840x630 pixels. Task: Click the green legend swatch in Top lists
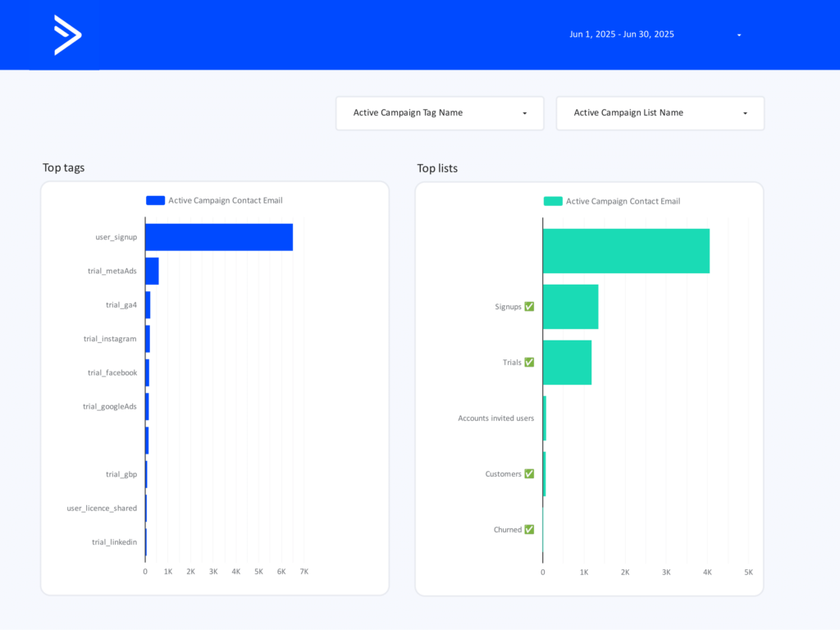tap(553, 201)
